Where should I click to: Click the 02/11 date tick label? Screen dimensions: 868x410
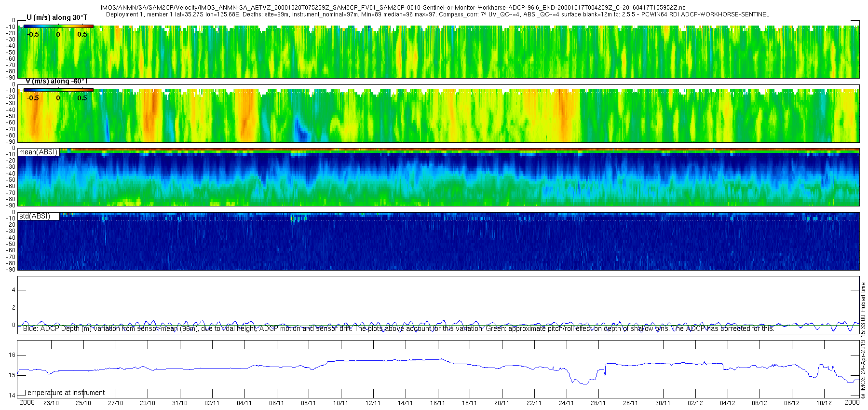212,403
